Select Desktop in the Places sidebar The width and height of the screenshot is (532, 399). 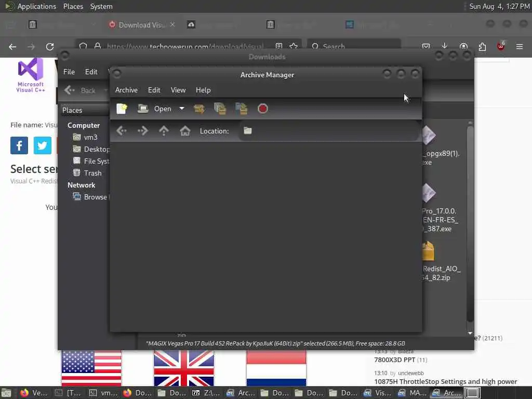pyautogui.click(x=91, y=149)
